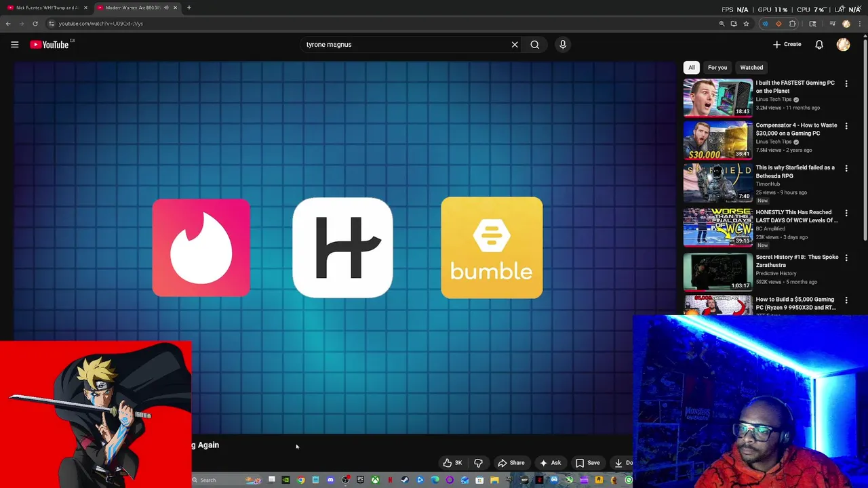868x488 pixels.
Task: Open Chrome browser profile avatar
Action: (846, 24)
